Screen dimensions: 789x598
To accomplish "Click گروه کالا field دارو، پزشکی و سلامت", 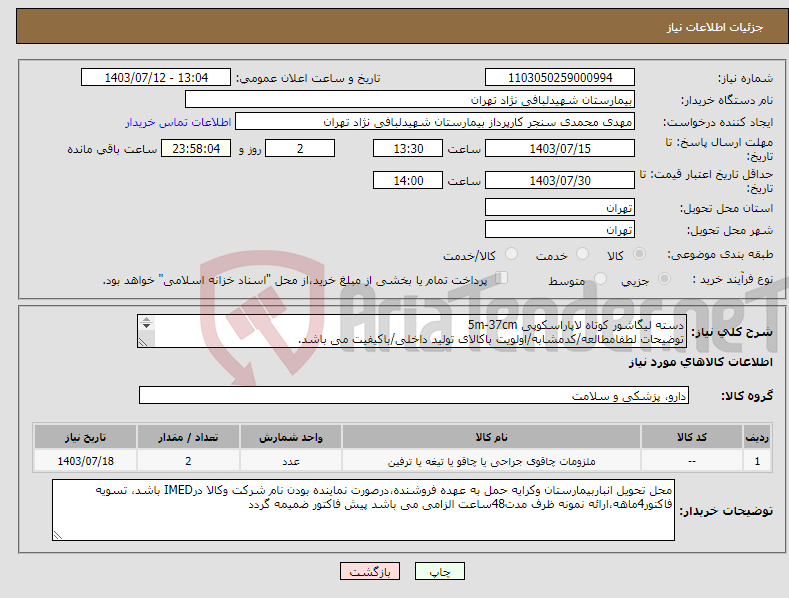I will click(x=414, y=396).
